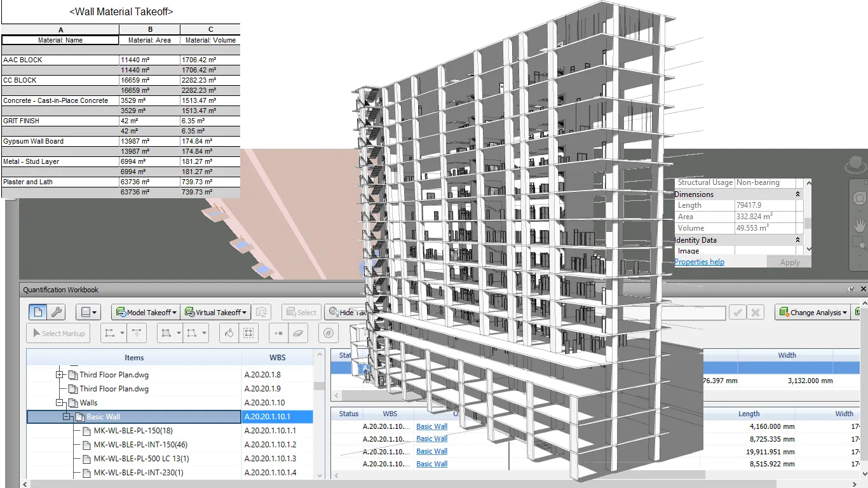Open the area tool dropdown arrow
Viewport: 868px width, 488px height.
[x=179, y=333]
